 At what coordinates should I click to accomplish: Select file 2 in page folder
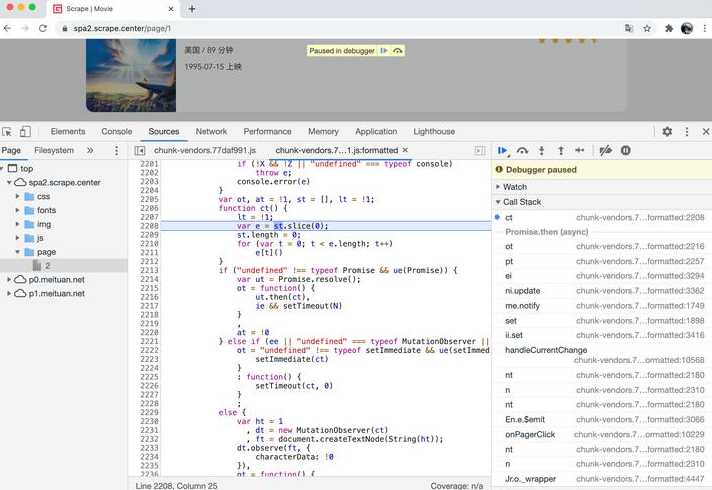click(64, 266)
